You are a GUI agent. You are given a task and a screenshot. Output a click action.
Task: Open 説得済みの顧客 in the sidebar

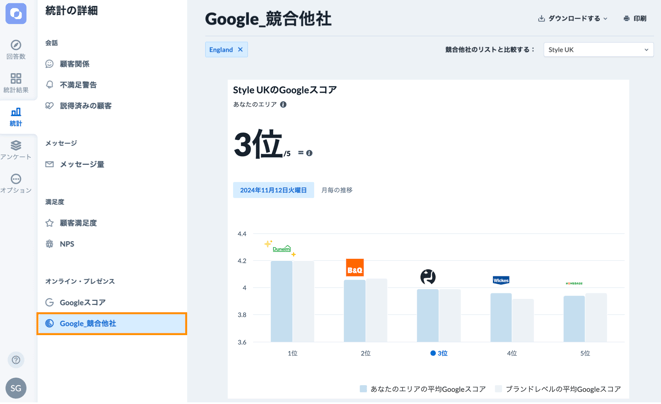point(86,106)
